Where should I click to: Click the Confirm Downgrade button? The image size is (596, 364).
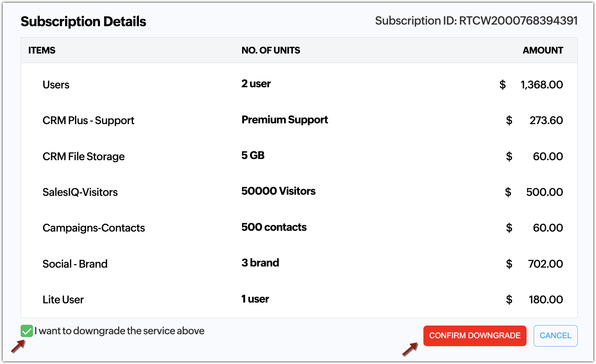tap(475, 335)
